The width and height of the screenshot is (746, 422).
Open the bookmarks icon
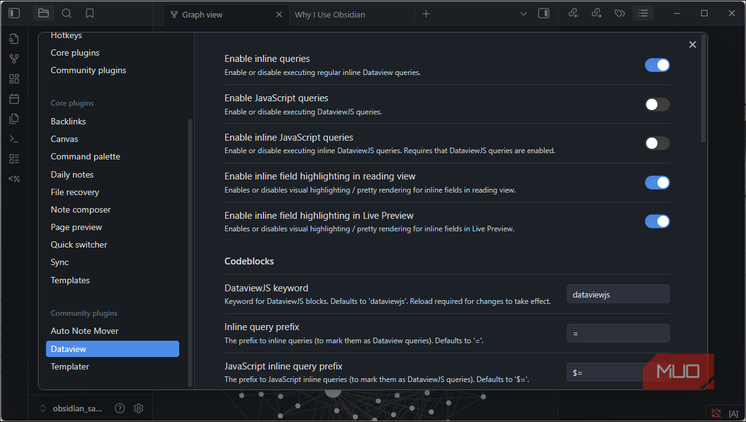point(89,13)
